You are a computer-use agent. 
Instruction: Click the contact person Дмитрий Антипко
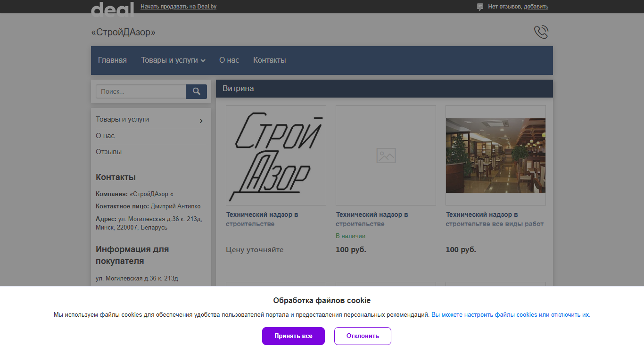(x=175, y=206)
